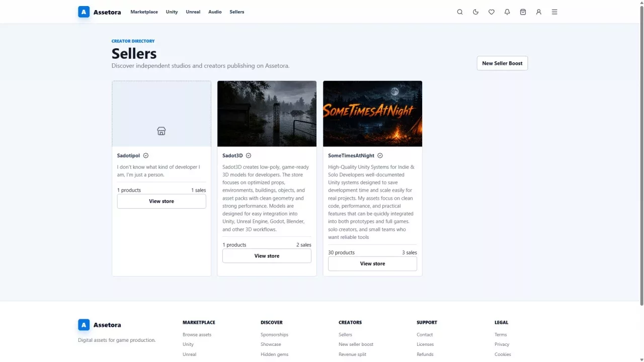644x362 pixels.
Task: Open Showcase footer link
Action: [271, 344]
